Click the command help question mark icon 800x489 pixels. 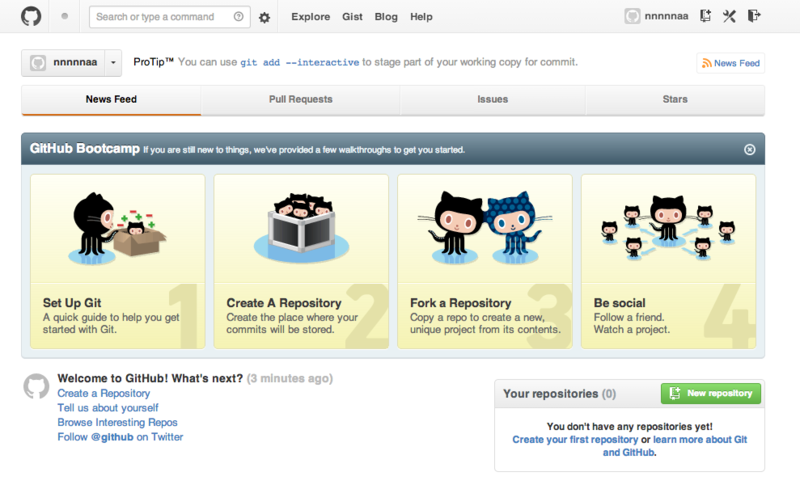pos(238,16)
